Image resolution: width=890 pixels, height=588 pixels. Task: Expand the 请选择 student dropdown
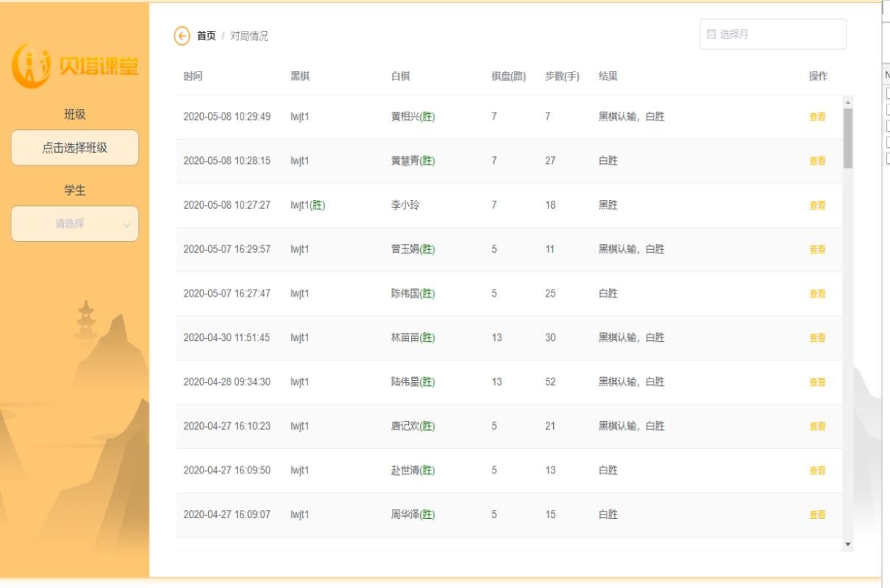tap(74, 222)
